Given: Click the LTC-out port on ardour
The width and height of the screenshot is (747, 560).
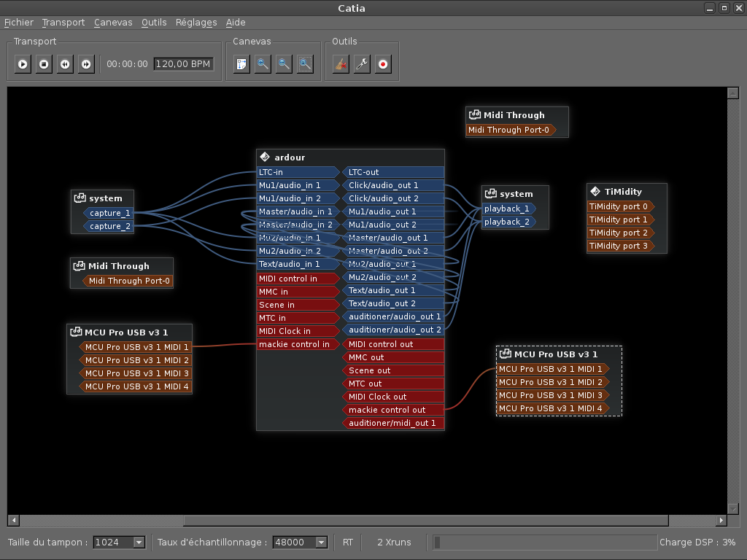Looking at the screenshot, I should coord(393,172).
